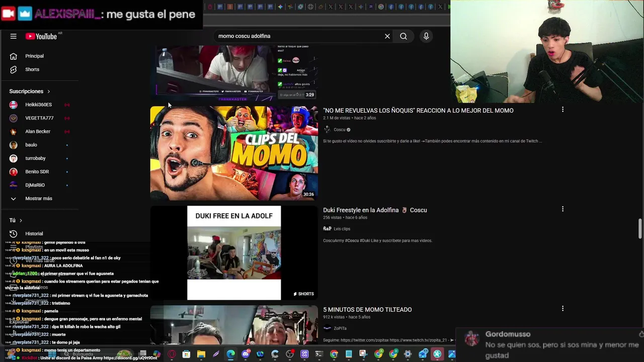
Task: Open Microsoft Edge from taskbar
Action: 230,354
